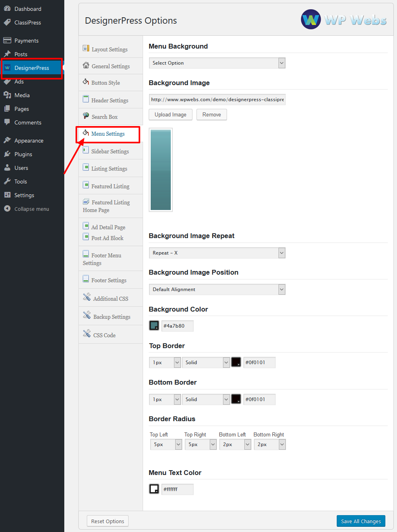Open Top Border style dropdown
Viewport: 397px width, 532px height.
(x=206, y=363)
